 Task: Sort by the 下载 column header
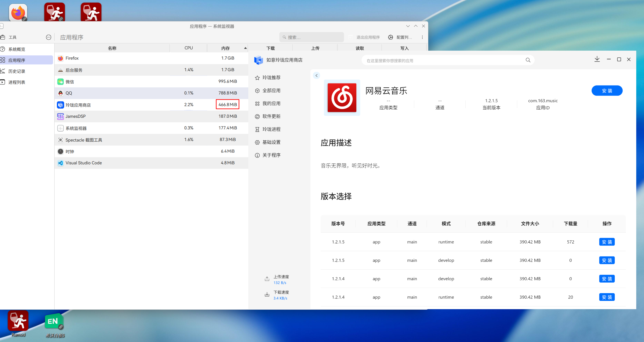pos(271,48)
